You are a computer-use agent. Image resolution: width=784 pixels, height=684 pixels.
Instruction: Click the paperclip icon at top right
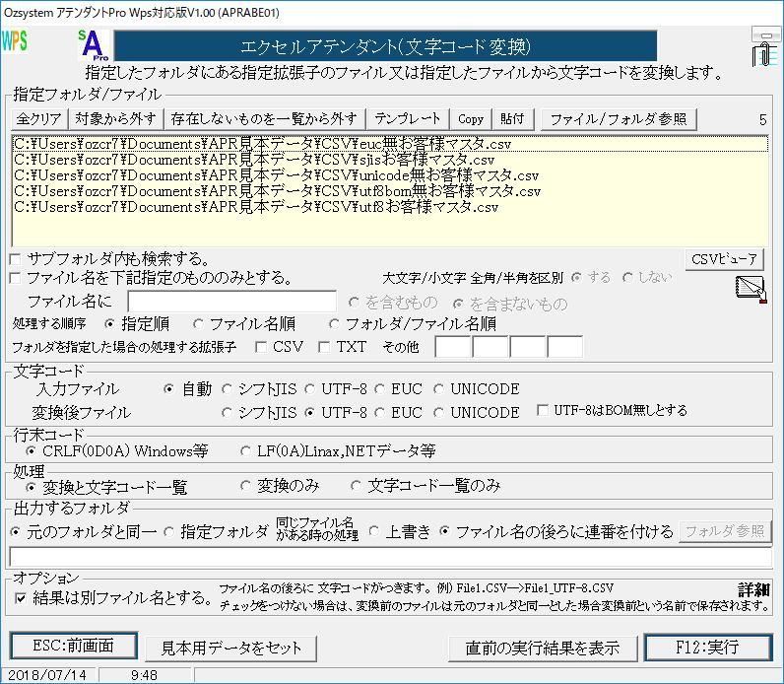pos(762,48)
